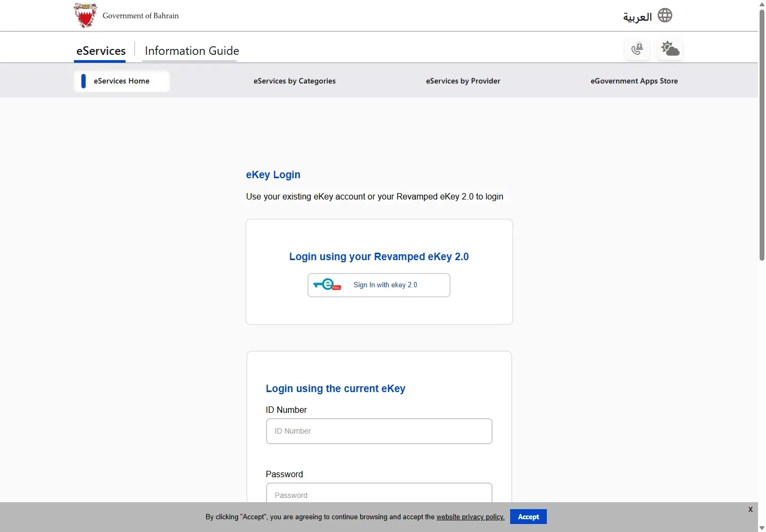Open eServices by Provider
The width and height of the screenshot is (766, 532).
point(463,81)
